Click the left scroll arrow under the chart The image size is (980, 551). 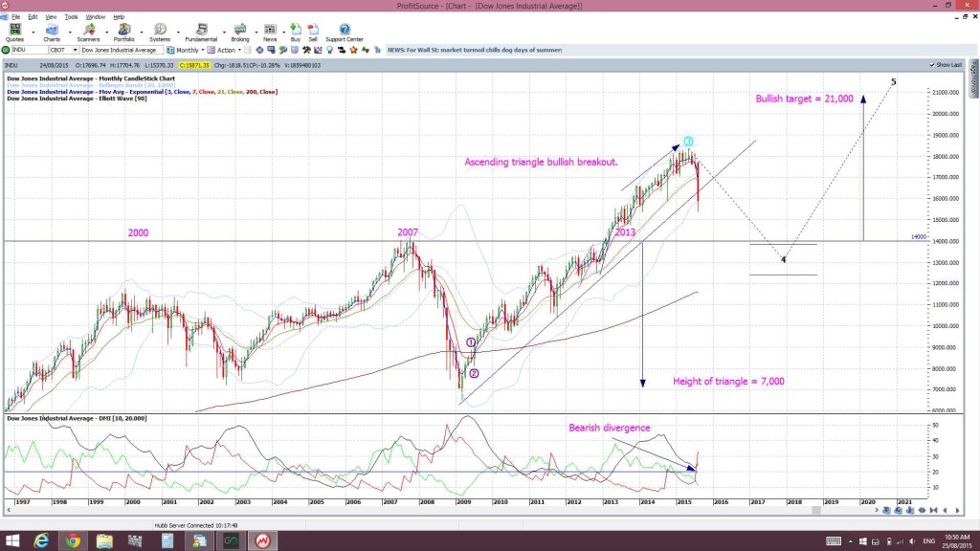pos(9,511)
